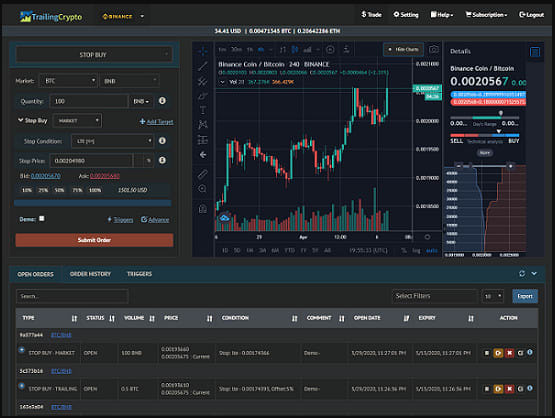Open the Help menu
555x418 pixels.
tap(442, 15)
